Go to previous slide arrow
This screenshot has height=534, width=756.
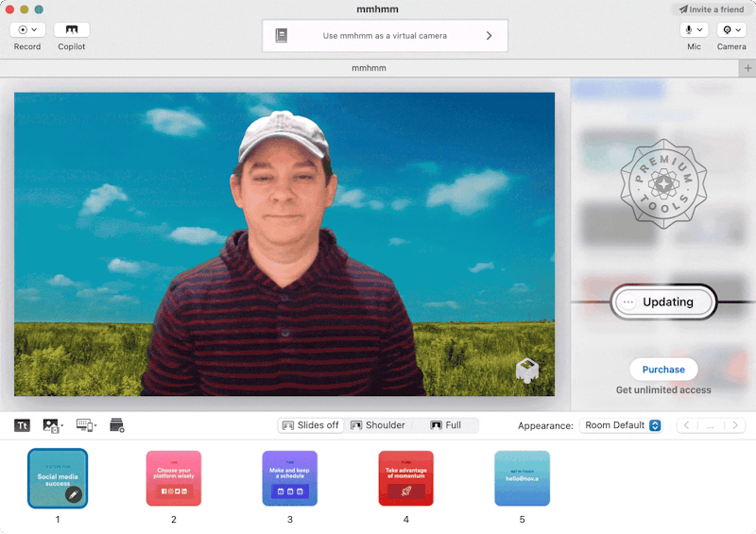coord(687,425)
